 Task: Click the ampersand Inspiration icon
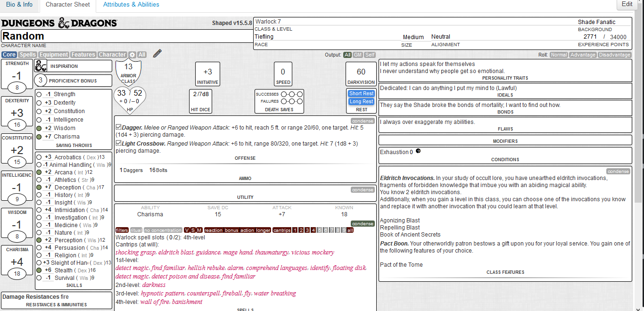tap(41, 66)
